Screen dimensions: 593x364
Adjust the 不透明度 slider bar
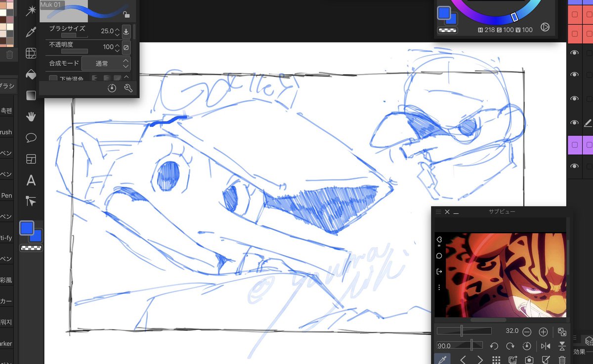[75, 51]
